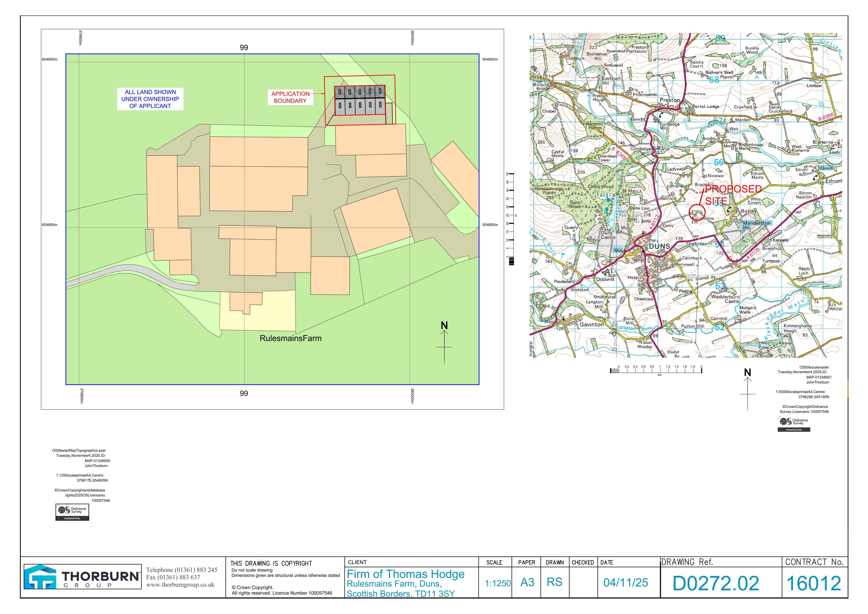The width and height of the screenshot is (868, 614).
Task: Click the 'M4P-01248951' map ID
Action: [819, 377]
